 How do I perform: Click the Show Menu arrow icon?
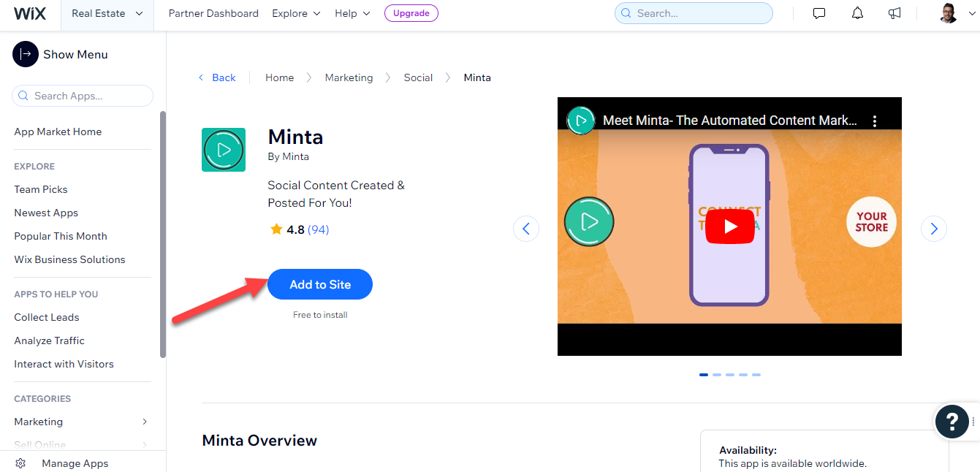point(25,54)
